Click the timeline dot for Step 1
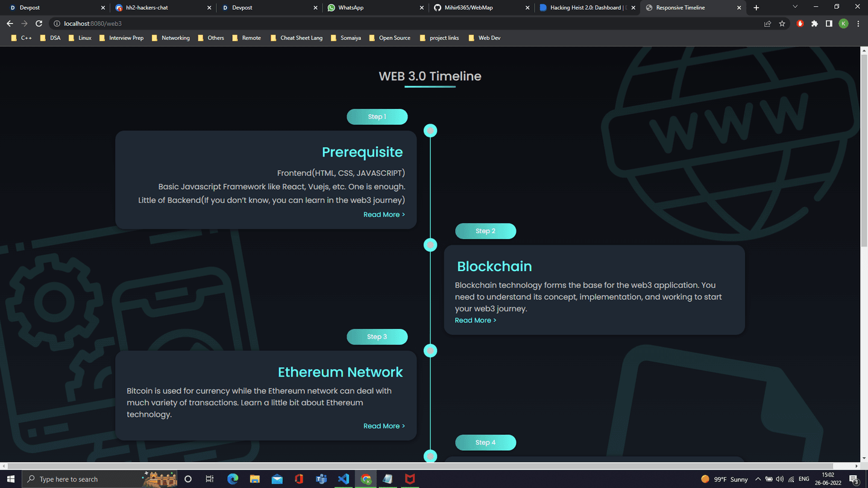 pos(430,131)
